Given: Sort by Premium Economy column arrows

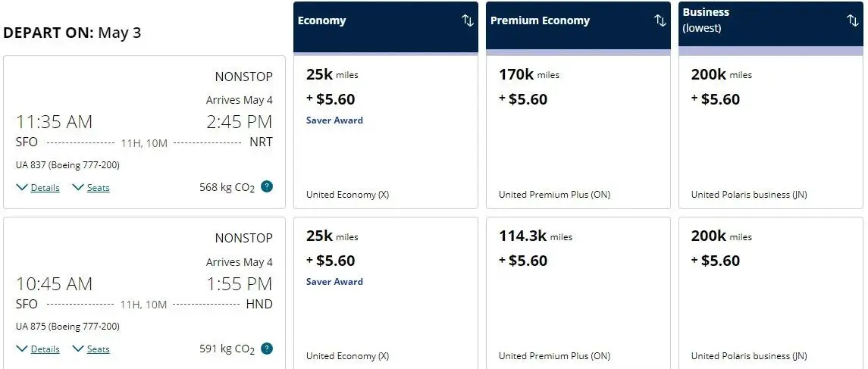Looking at the screenshot, I should pos(660,21).
